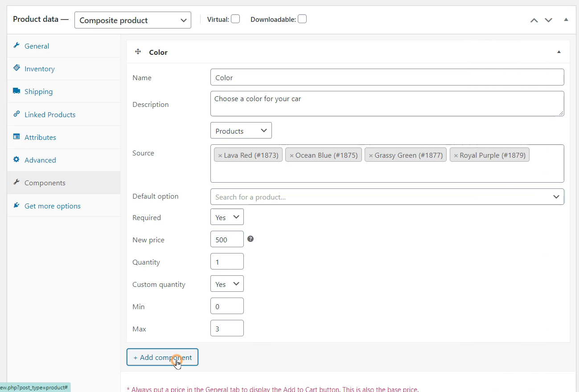579x392 pixels.
Task: Select the Components tab
Action: click(x=64, y=183)
